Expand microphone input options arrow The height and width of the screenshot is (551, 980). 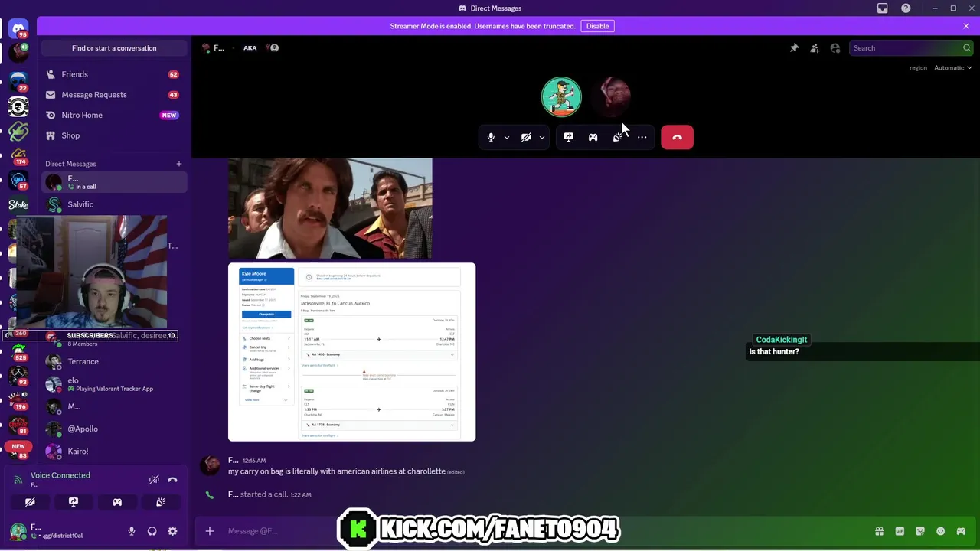(507, 138)
